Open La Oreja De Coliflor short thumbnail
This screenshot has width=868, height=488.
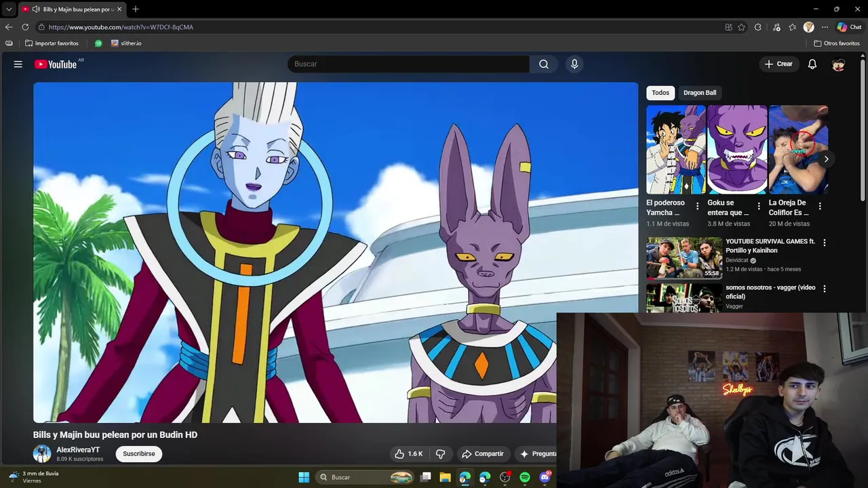798,150
